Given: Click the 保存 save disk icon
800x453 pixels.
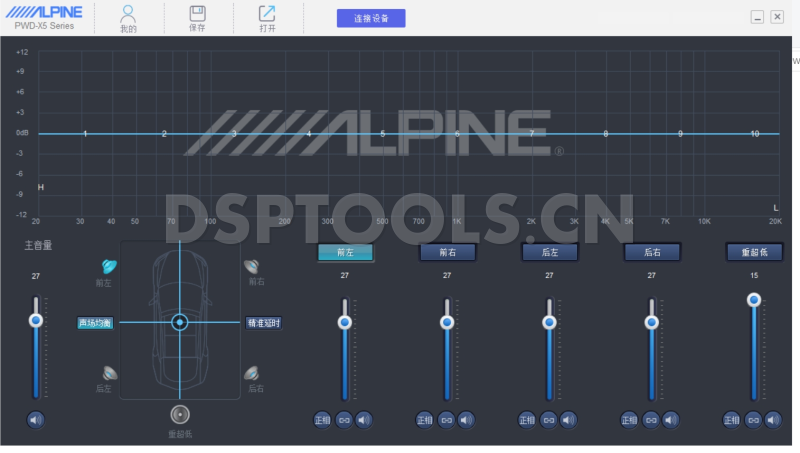Looking at the screenshot, I should pos(197,14).
